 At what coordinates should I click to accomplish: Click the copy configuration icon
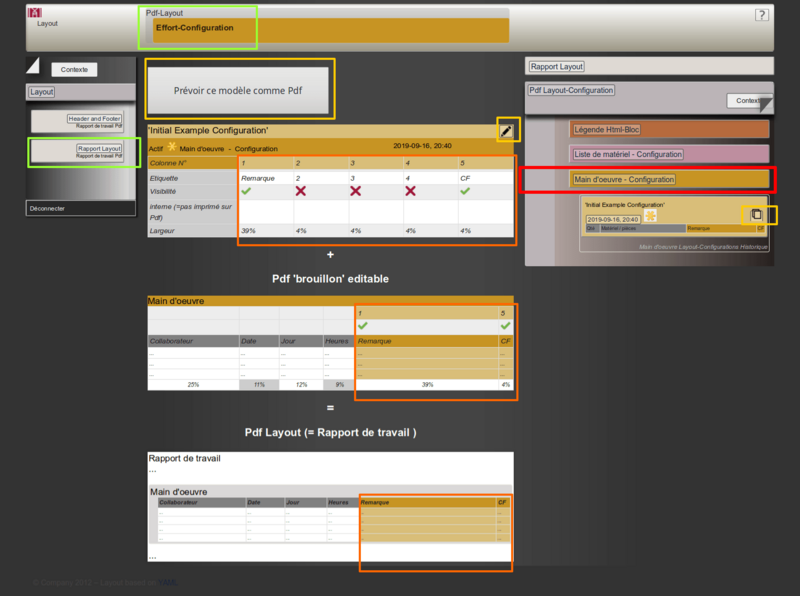coord(757,215)
